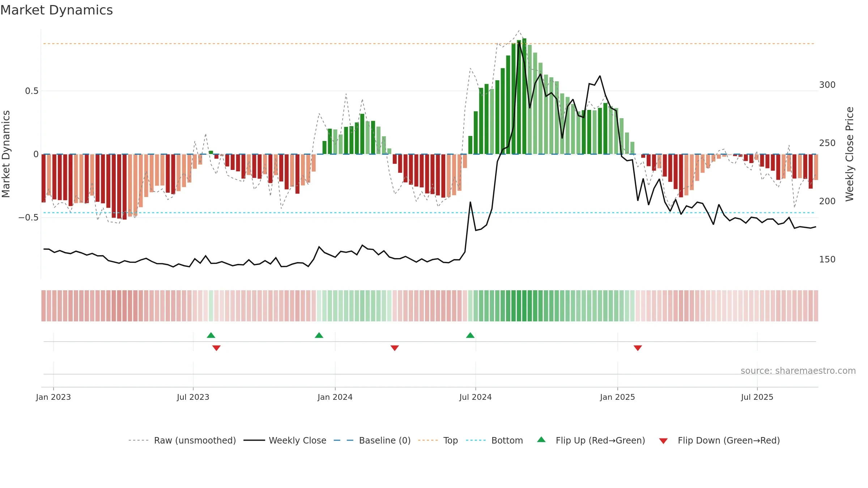Click the Market Dynamics chart title
The height and width of the screenshot is (488, 868).
(56, 10)
